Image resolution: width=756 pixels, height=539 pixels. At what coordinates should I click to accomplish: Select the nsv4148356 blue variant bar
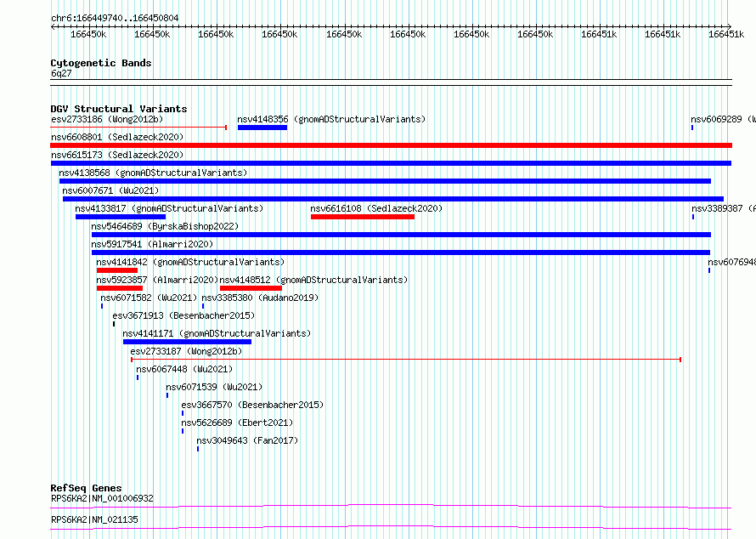click(262, 128)
